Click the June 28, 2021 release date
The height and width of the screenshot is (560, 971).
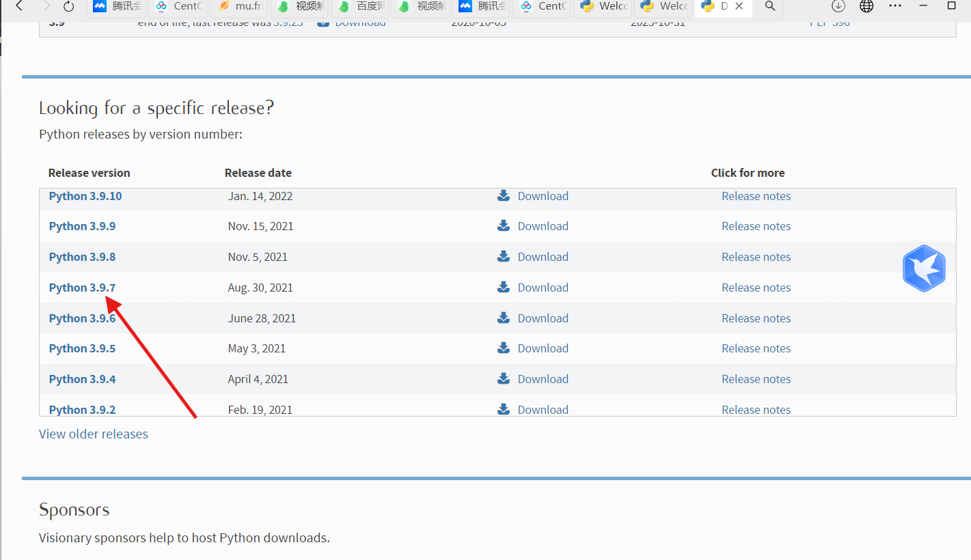click(262, 318)
